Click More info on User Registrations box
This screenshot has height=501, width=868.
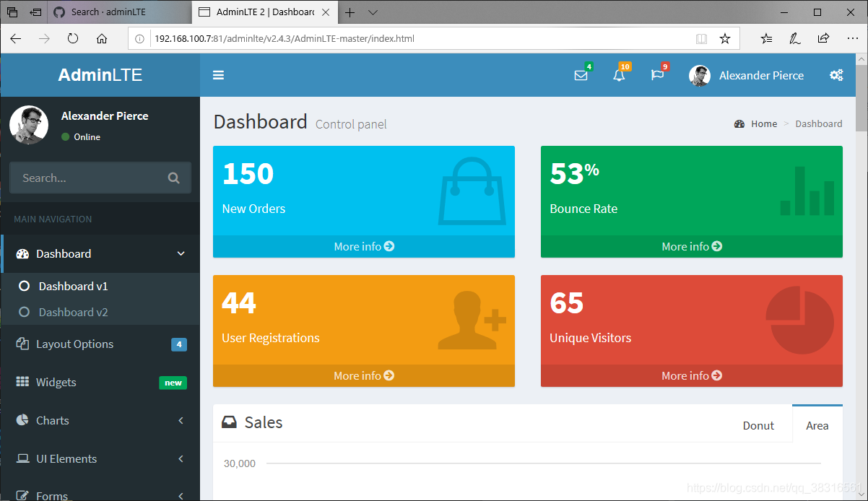364,375
